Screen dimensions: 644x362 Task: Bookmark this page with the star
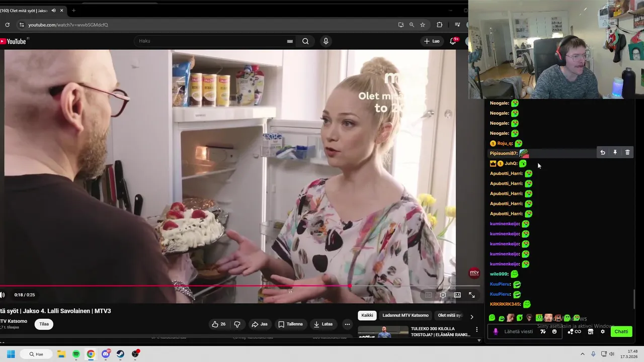(423, 25)
